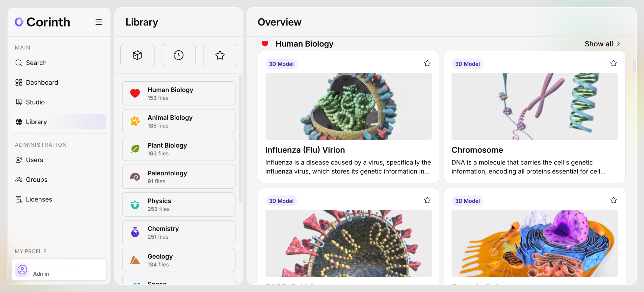This screenshot has width=644, height=292.
Task: Open the Geology category
Action: [179, 260]
